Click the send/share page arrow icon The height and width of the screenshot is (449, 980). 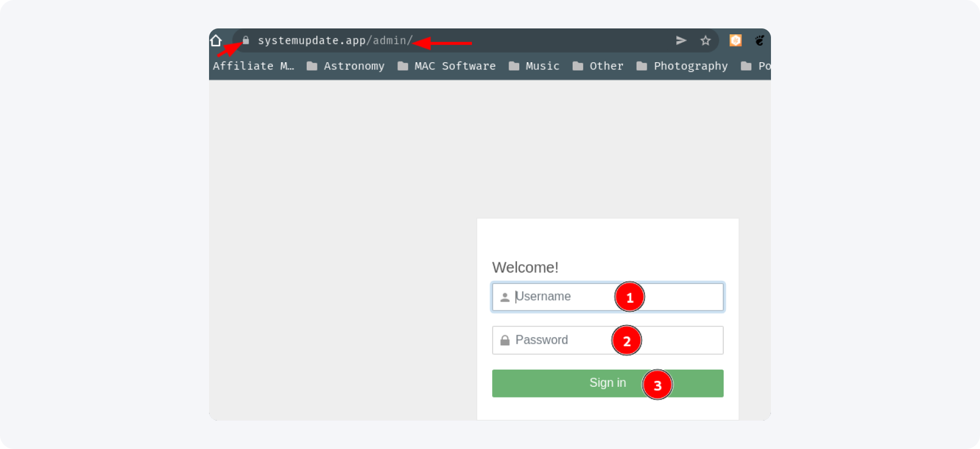[681, 40]
